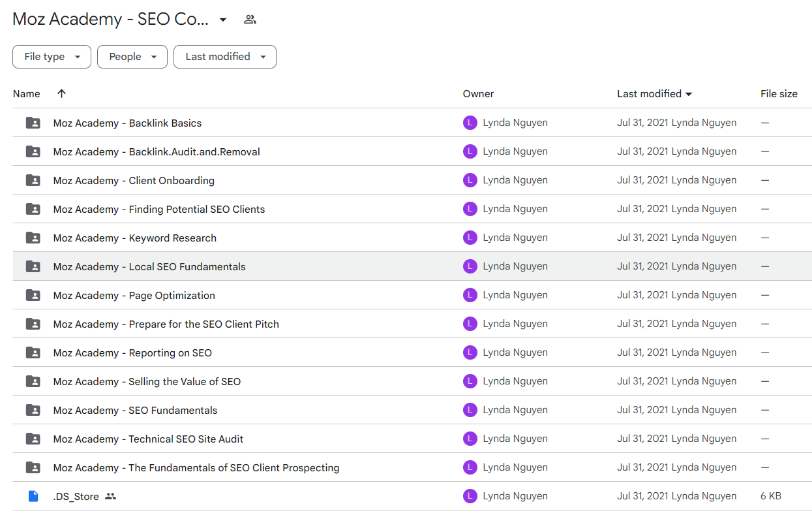Click the Lynda Nguyen owner name in Backlink Basics row
This screenshot has height=532, width=812.
click(515, 123)
